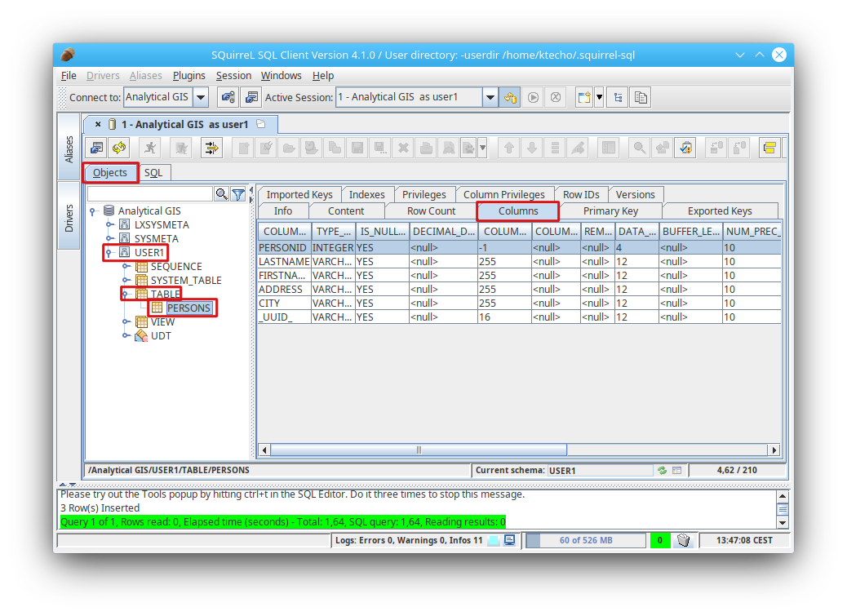Click the cascade documents icon in main toolbar
Image resolution: width=847 pixels, height=616 pixels.
pyautogui.click(x=641, y=98)
